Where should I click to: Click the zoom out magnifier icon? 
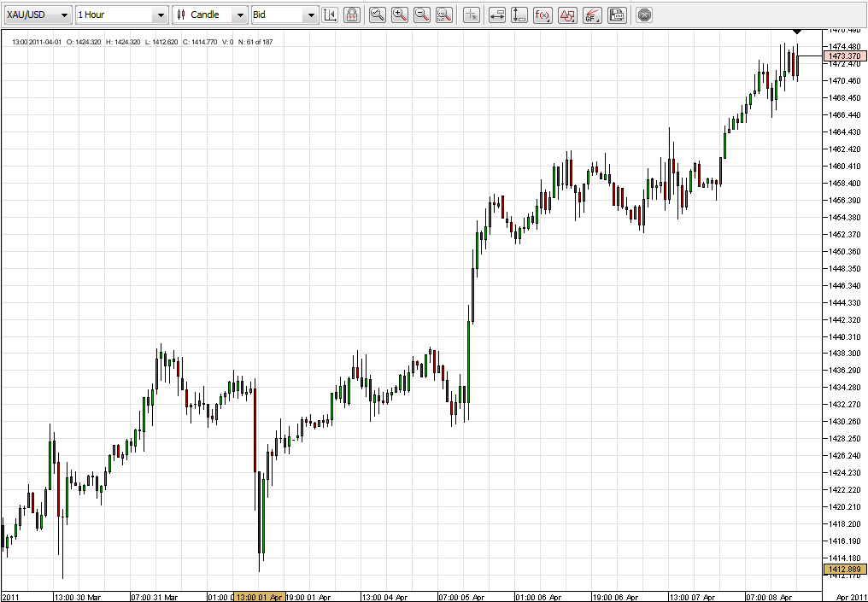click(x=422, y=15)
